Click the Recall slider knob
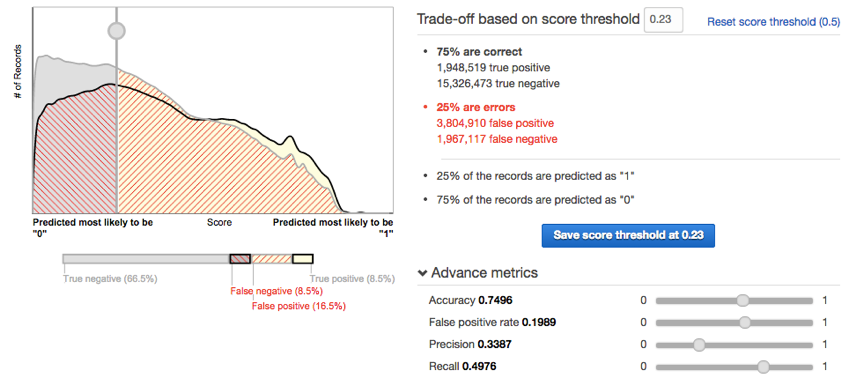Image resolution: width=864 pixels, height=386 pixels. 763,367
